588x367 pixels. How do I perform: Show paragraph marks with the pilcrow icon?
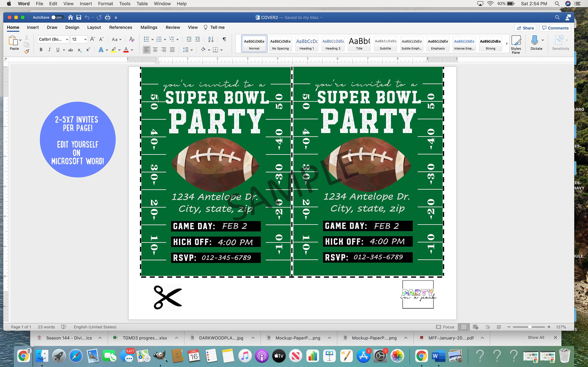[x=224, y=39]
